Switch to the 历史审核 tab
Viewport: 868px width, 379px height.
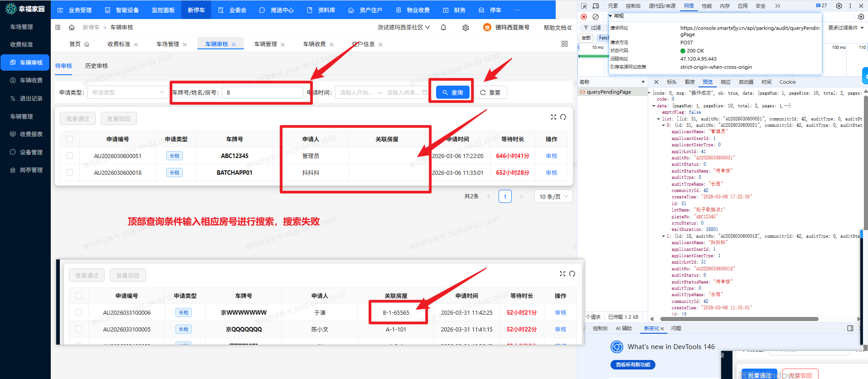tap(96, 66)
